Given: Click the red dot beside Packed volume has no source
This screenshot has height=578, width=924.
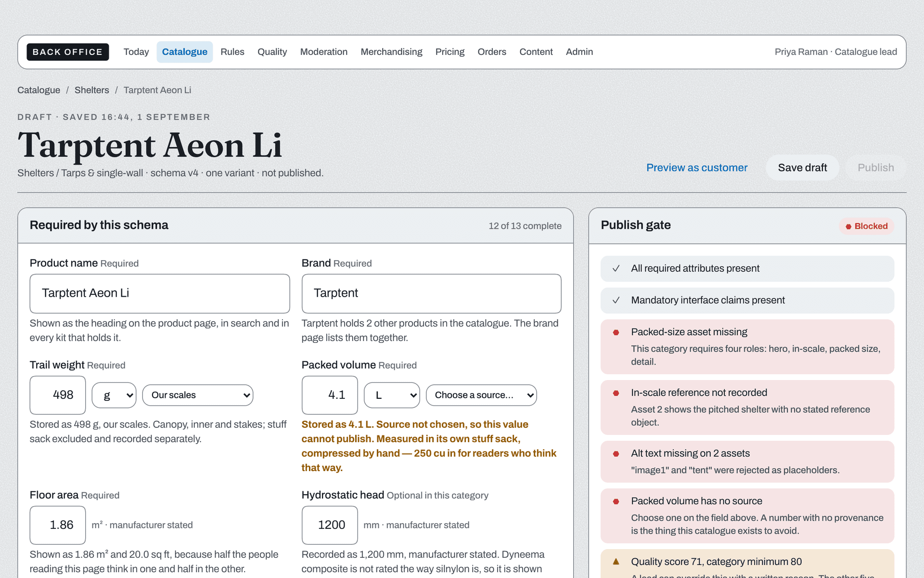Looking at the screenshot, I should pos(616,501).
